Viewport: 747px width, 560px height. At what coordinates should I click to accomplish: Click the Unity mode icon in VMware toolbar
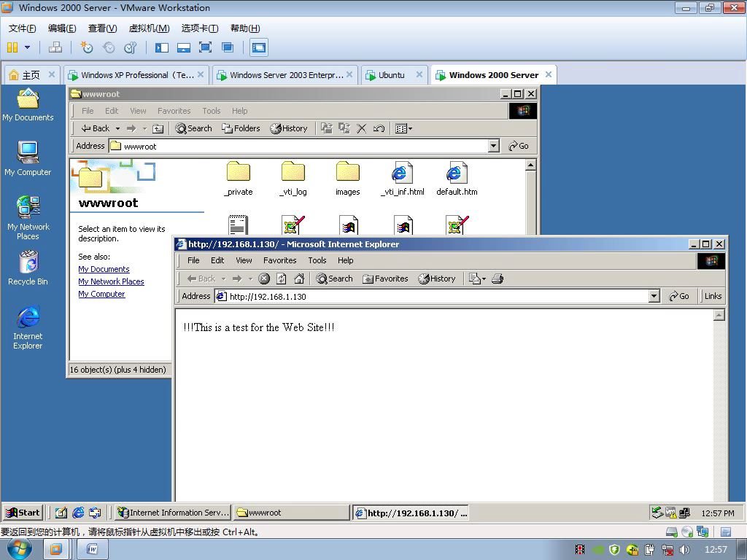[228, 47]
